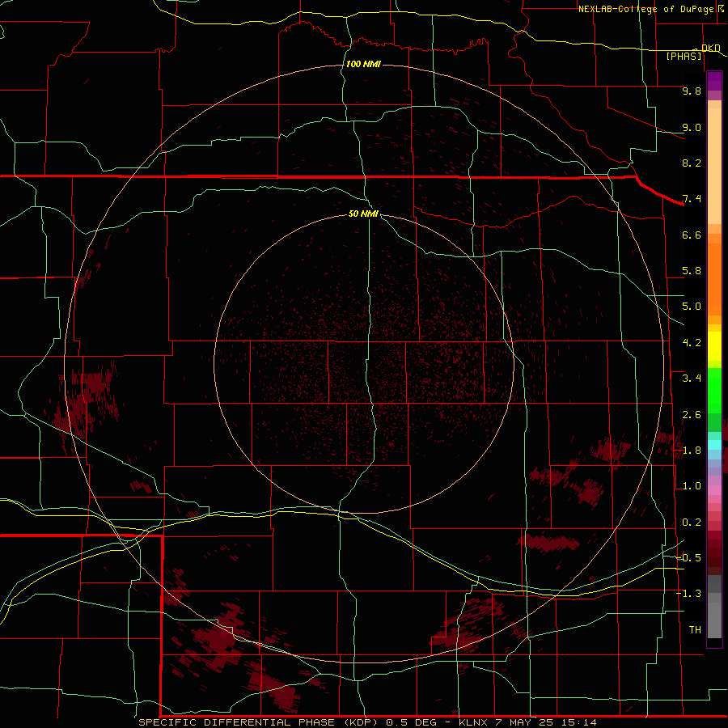The width and height of the screenshot is (728, 728).
Task: Click the 1.0 value on the color scale
Action: pyautogui.click(x=692, y=486)
